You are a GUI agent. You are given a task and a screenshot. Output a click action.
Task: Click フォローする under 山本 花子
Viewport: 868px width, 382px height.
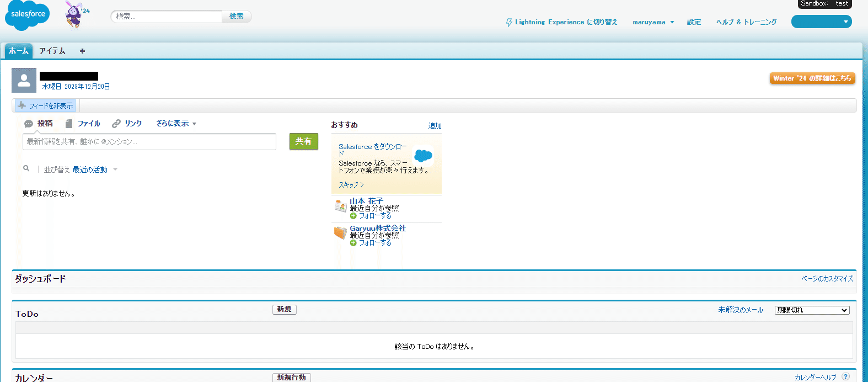(x=375, y=216)
